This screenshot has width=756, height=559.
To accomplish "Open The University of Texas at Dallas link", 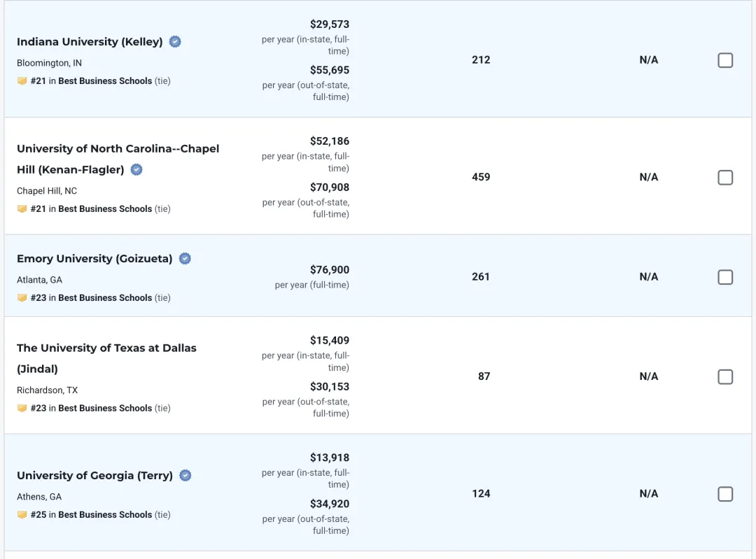I will pyautogui.click(x=106, y=348).
